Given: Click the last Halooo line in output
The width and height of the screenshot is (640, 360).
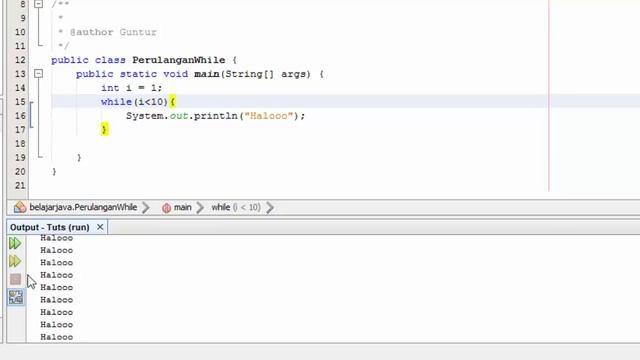Looking at the screenshot, I should click(x=56, y=337).
